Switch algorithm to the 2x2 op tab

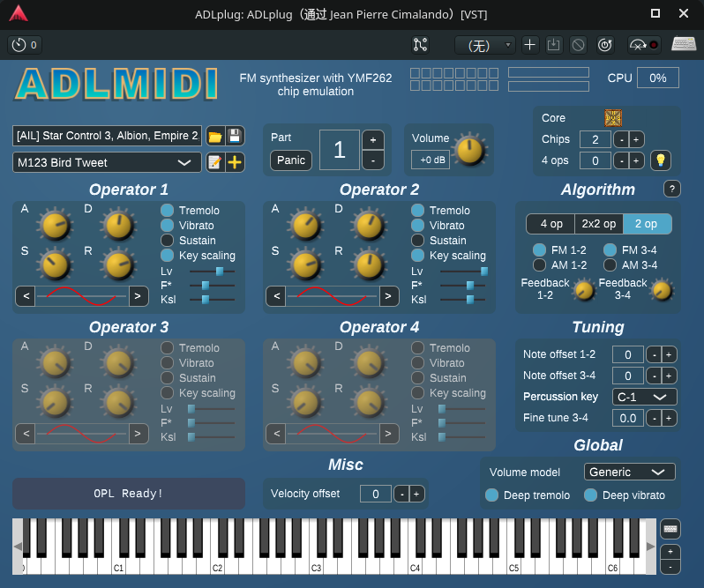(598, 224)
